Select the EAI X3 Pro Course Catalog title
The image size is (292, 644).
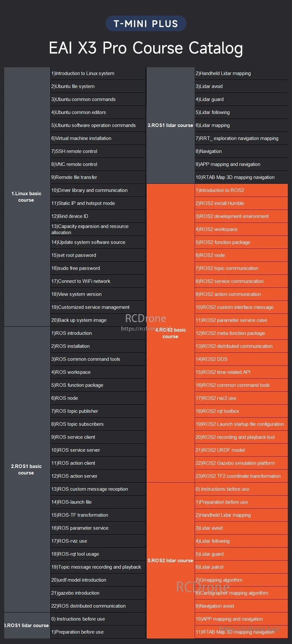click(x=146, y=48)
